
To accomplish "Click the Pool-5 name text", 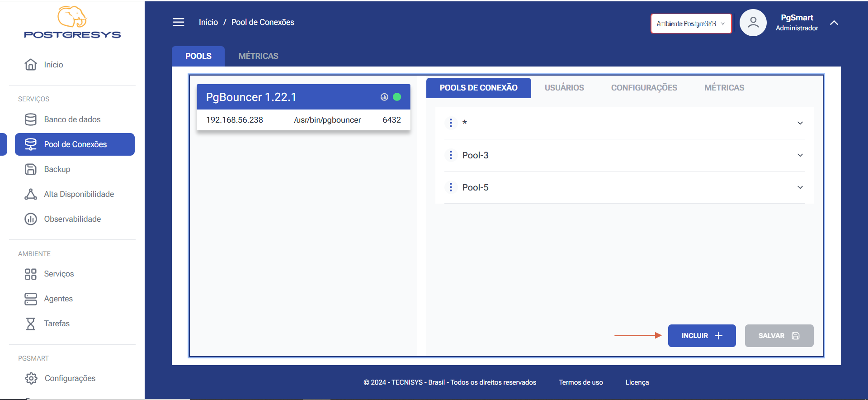I will pos(475,187).
